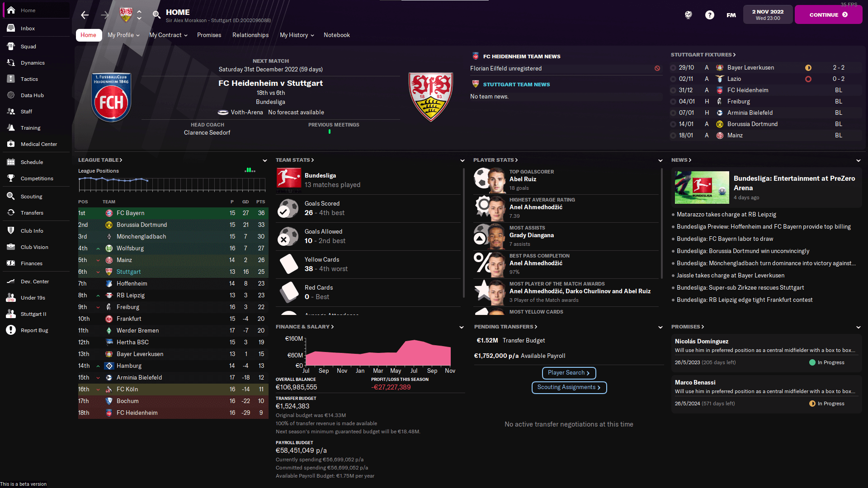Image resolution: width=868 pixels, height=488 pixels.
Task: Click the Continue button
Action: click(x=828, y=15)
